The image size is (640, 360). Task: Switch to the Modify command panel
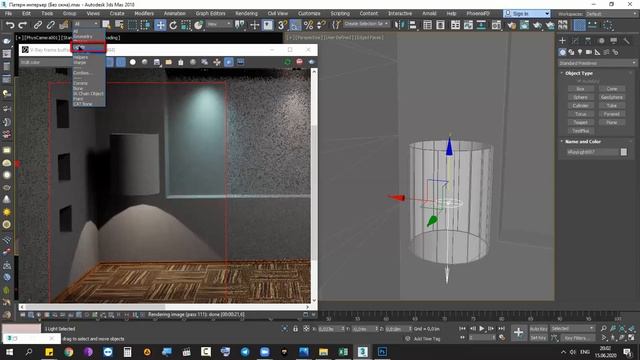click(575, 41)
